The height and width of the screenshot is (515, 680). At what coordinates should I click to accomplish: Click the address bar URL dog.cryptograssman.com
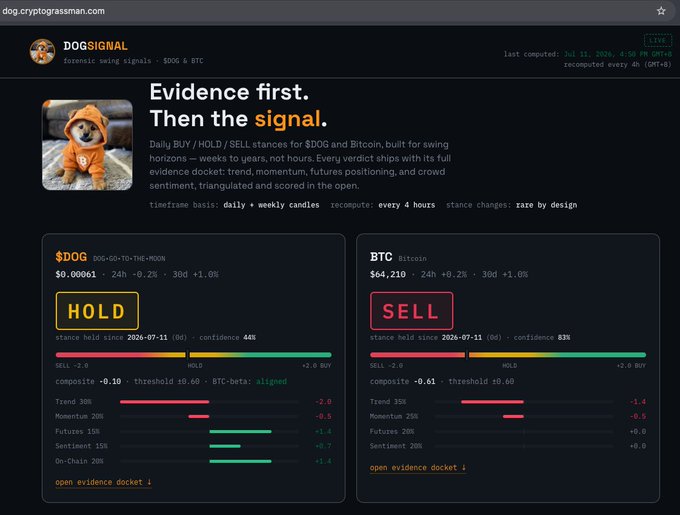pos(53,11)
